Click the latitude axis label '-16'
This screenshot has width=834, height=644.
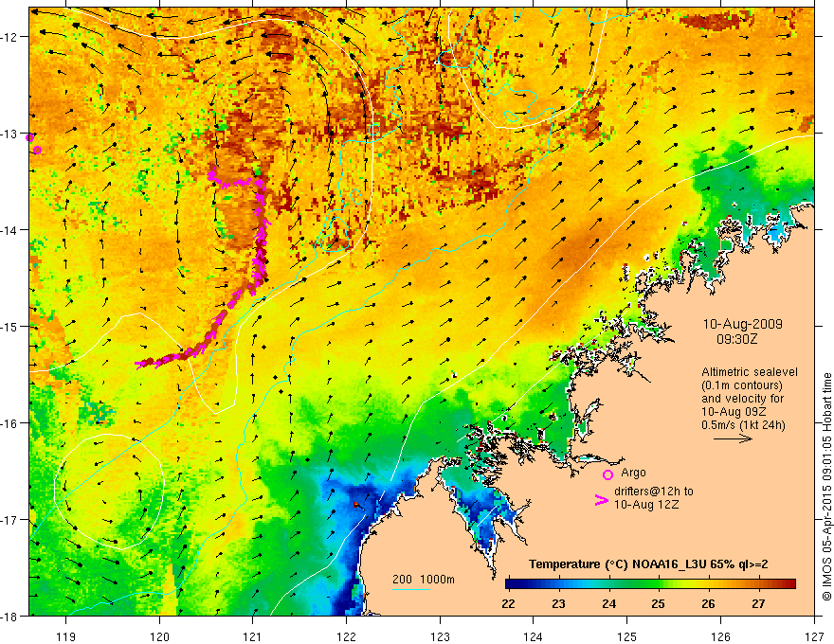click(9, 423)
